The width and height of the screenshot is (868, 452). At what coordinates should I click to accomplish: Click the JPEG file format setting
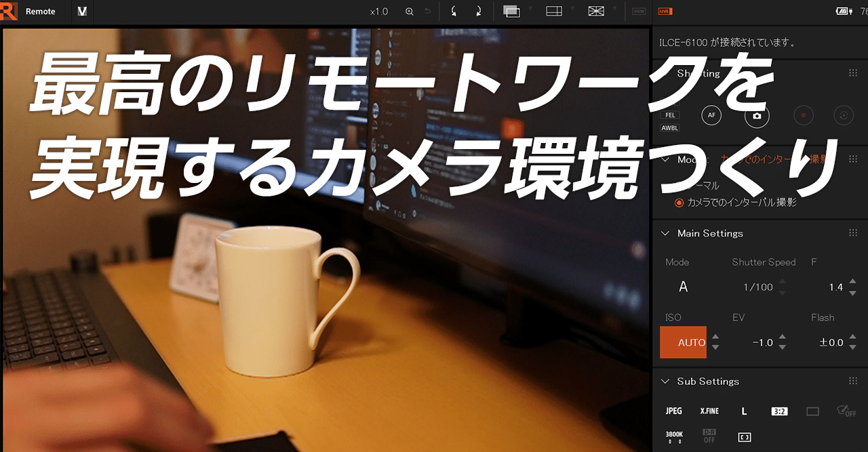point(674,411)
